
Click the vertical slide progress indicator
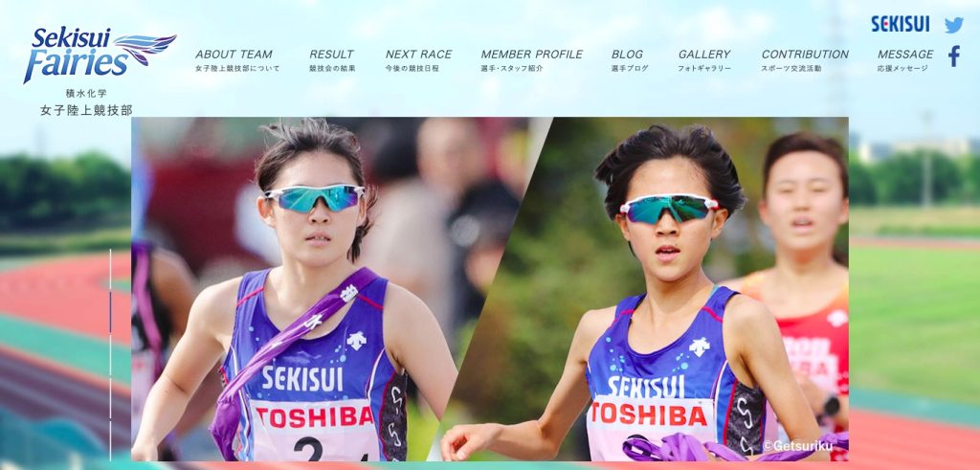point(111,354)
